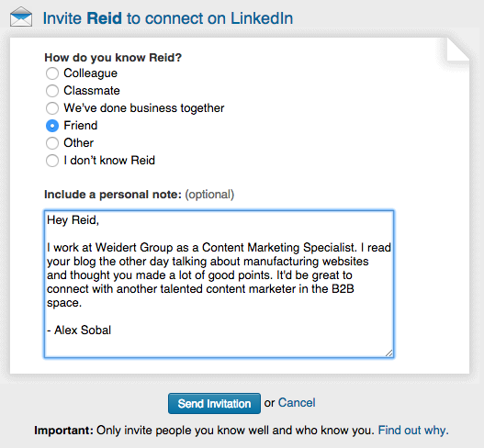Click inside the personal note text area
Image resolution: width=484 pixels, height=448 pixels.
pyautogui.click(x=219, y=284)
